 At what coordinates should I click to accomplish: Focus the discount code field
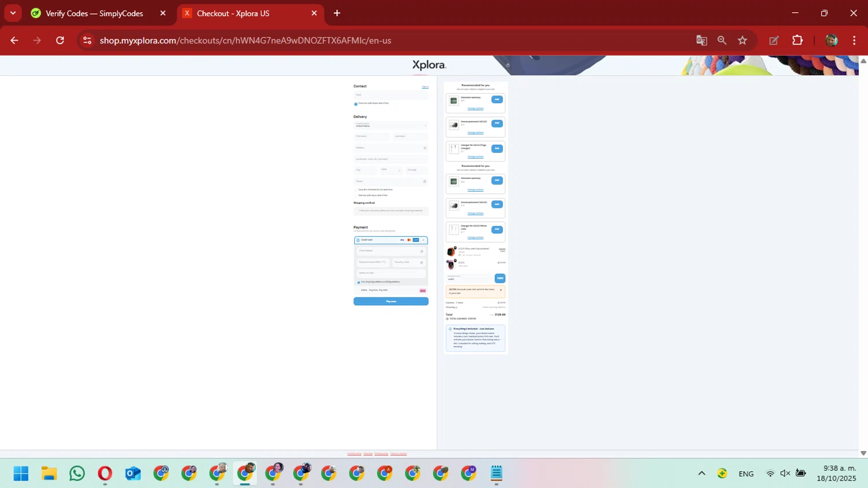[x=469, y=278]
